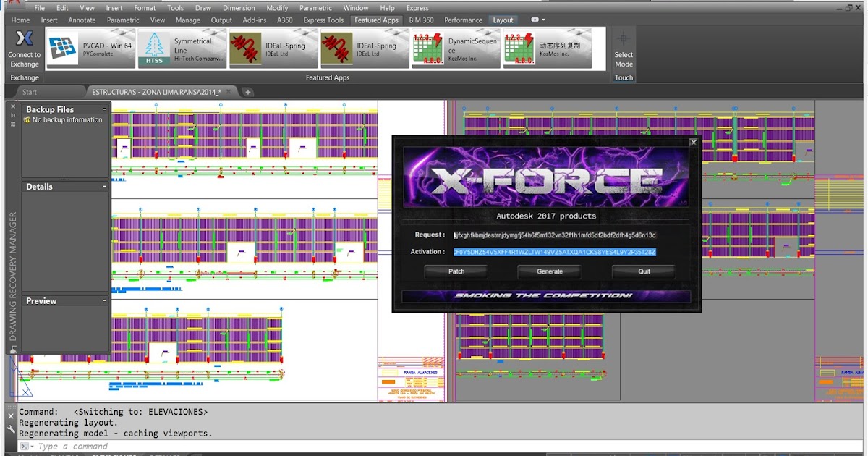Click the 'No backup information' text
868x456 pixels.
[x=67, y=120]
